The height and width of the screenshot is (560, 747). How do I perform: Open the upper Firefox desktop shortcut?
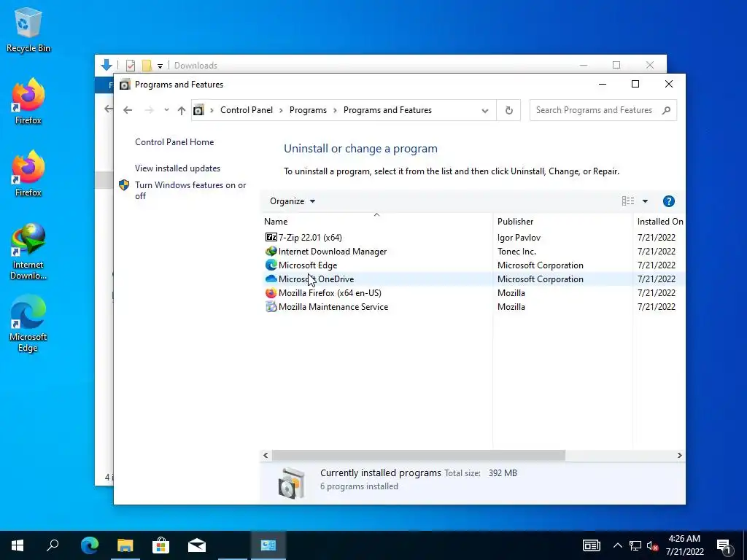tap(28, 101)
